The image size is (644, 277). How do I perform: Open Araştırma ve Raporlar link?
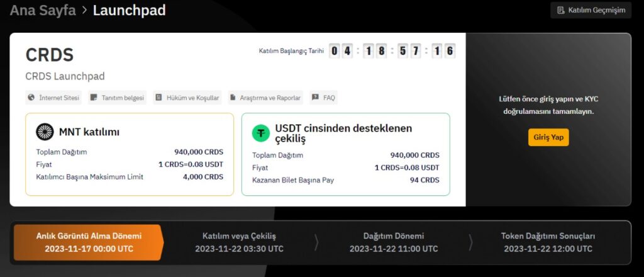point(265,98)
